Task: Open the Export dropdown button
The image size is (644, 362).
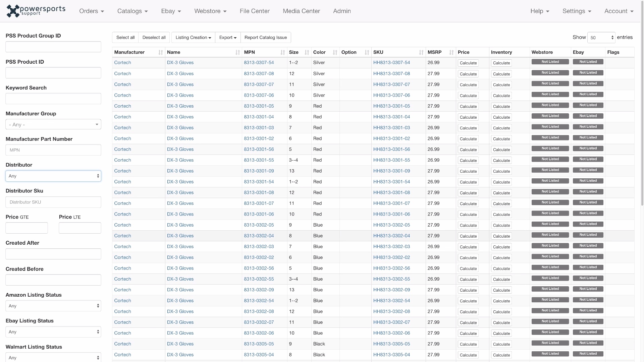Action: coord(228,38)
